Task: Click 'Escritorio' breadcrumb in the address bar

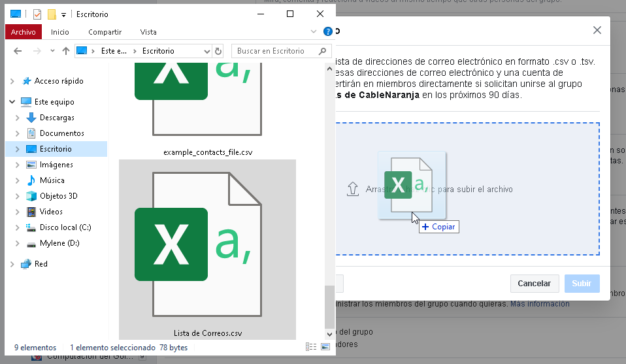Action: pos(158,51)
